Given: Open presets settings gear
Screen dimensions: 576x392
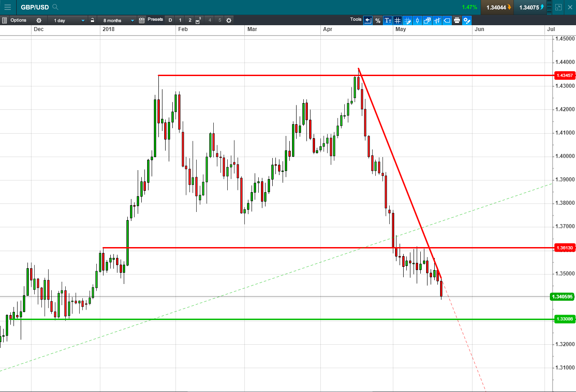Looking at the screenshot, I should tap(229, 20).
